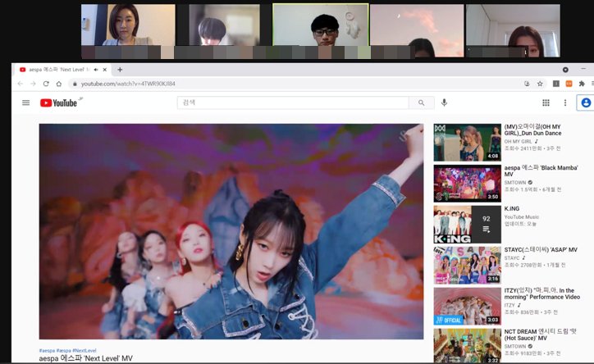The height and width of the screenshot is (364, 594).
Task: Visit the STAYC channel name
Action: (x=512, y=258)
